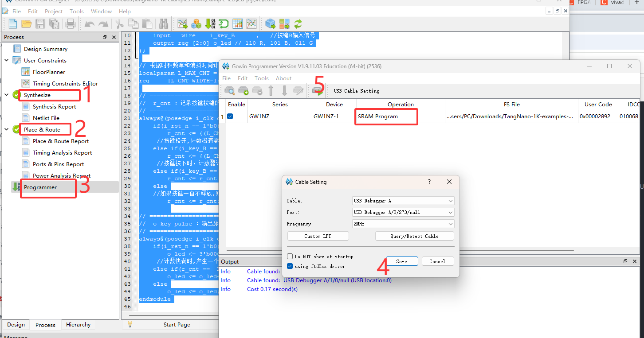Click the Cut scissors icon
Viewport: 644px width, 338px height.
point(119,23)
